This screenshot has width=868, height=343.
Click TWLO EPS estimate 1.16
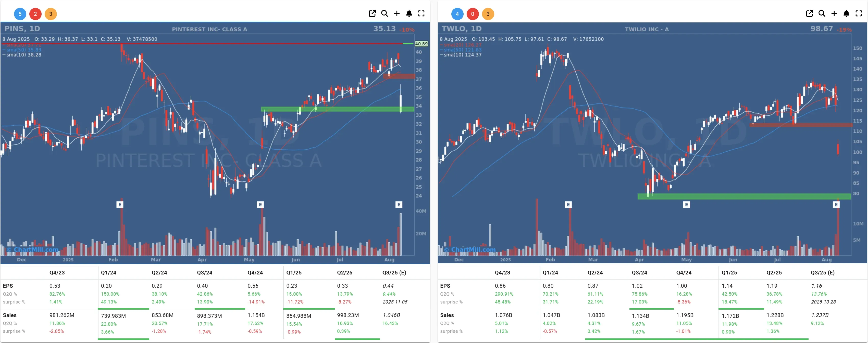pyautogui.click(x=816, y=286)
